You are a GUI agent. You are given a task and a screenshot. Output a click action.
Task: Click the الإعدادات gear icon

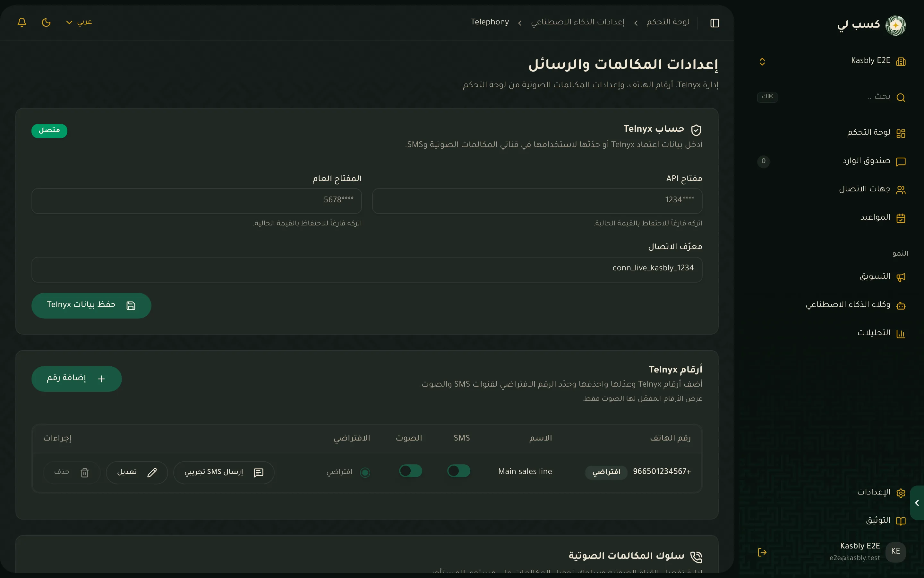(901, 493)
